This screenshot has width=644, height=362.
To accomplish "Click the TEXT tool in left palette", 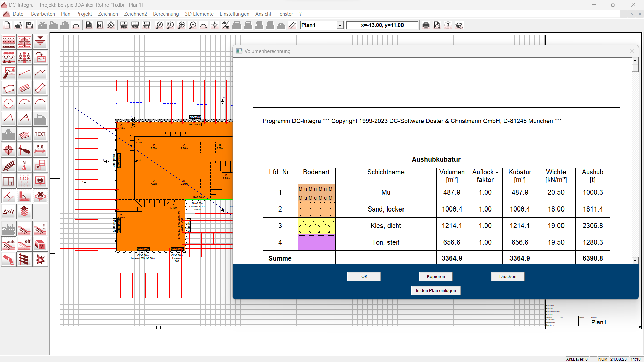I will [40, 134].
